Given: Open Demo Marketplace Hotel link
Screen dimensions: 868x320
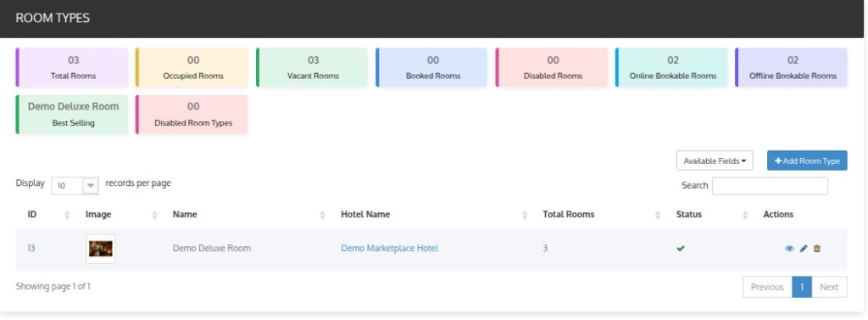Looking at the screenshot, I should point(390,249).
